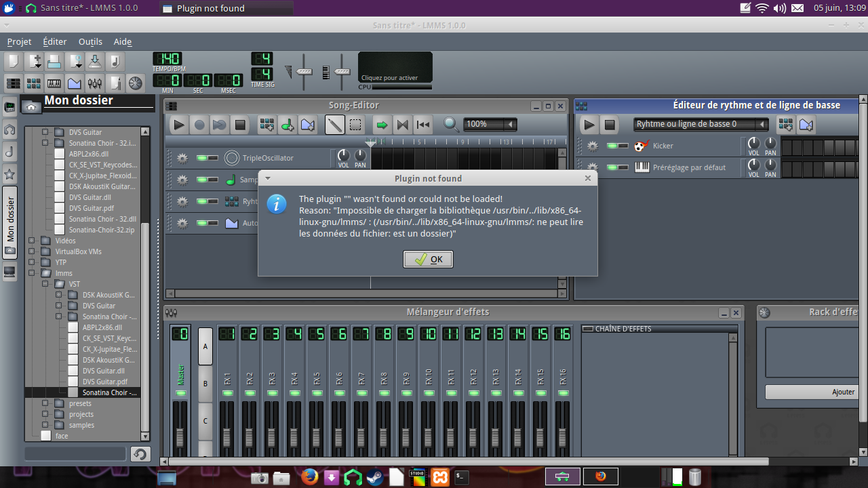Select the draw pencil mode in Song-Editor
868x488 pixels.
coord(334,124)
